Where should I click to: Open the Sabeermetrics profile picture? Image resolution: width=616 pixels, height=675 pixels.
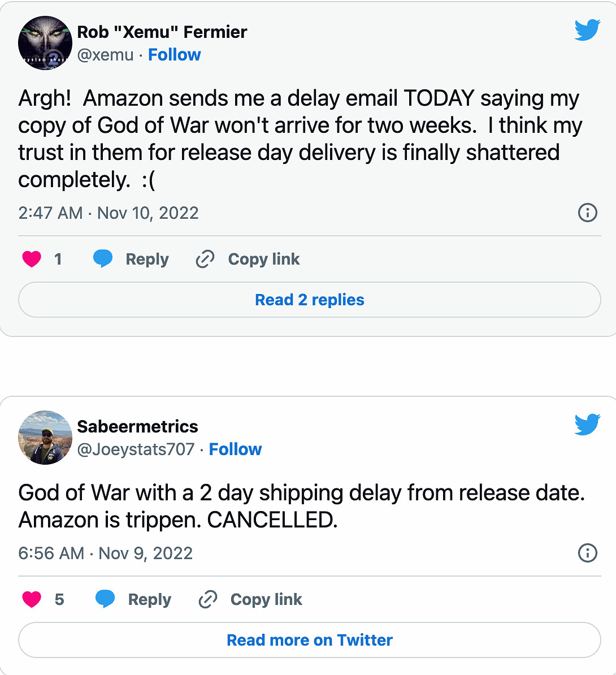pyautogui.click(x=45, y=438)
